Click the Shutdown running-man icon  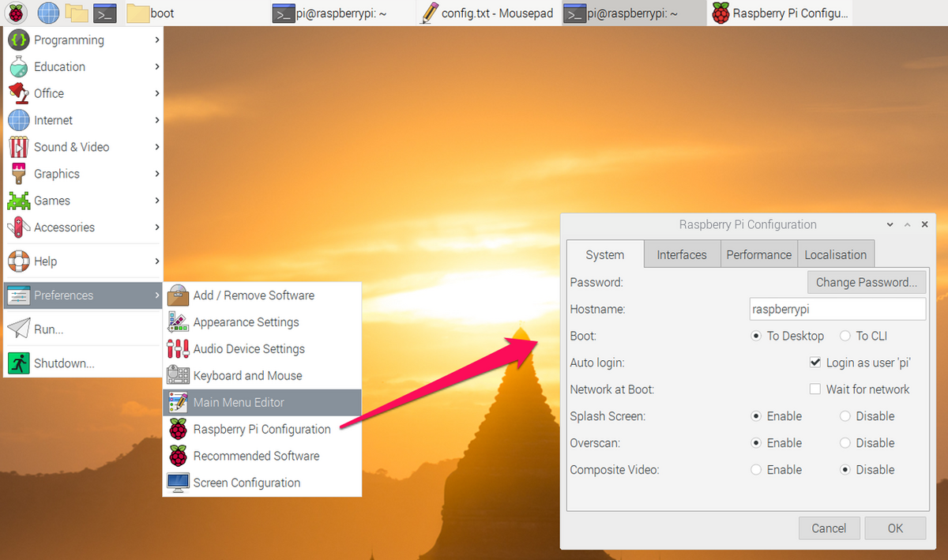pos(19,363)
